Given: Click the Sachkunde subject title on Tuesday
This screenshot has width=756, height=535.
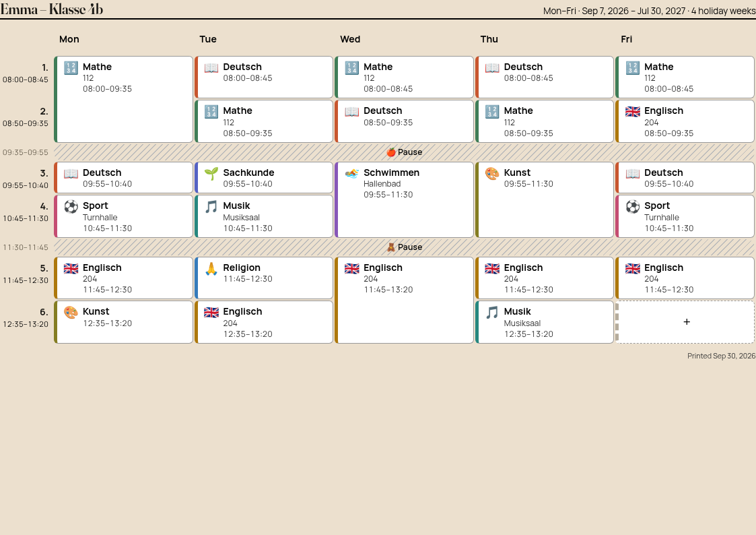Looking at the screenshot, I should coord(248,172).
